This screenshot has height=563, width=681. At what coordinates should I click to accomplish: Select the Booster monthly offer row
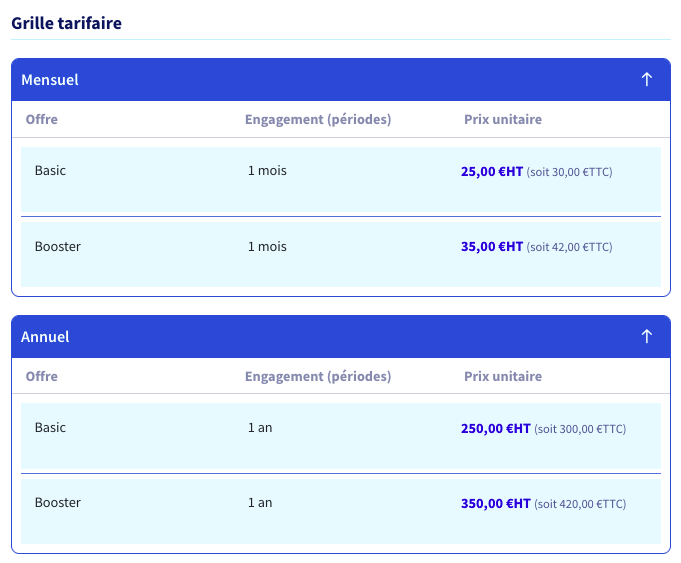341,254
